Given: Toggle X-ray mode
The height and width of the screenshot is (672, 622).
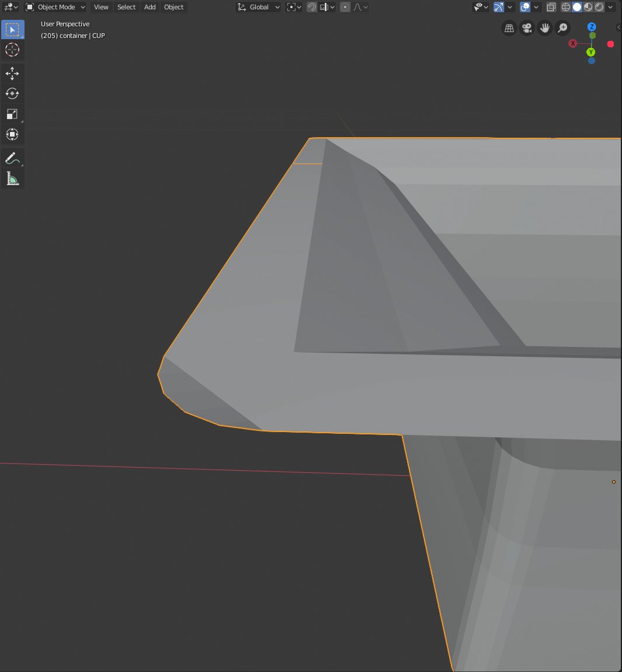Looking at the screenshot, I should (x=551, y=7).
